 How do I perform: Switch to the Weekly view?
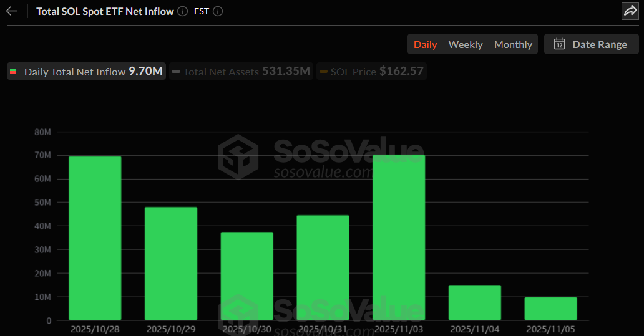coord(466,44)
